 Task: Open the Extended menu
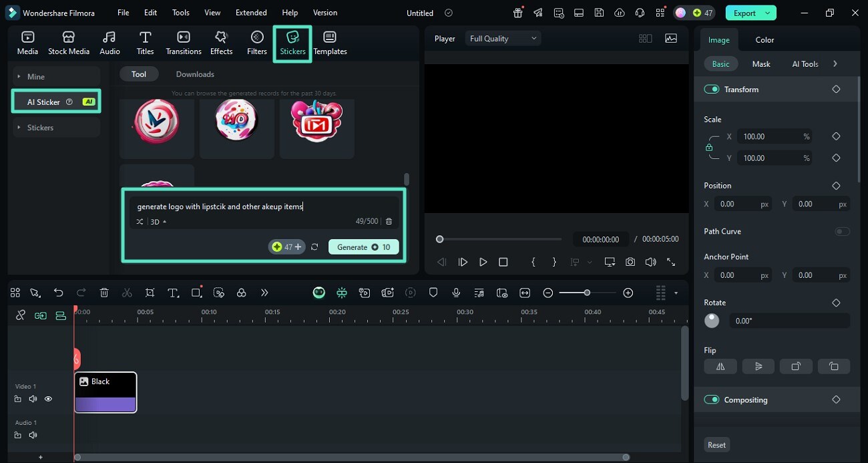pos(251,13)
